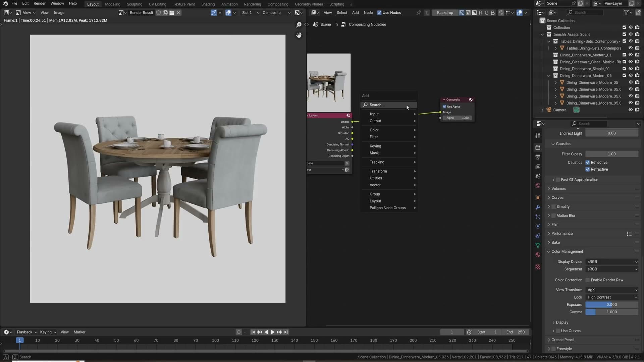Click the Blender logo menu
This screenshot has height=362, width=644.
tap(5, 3)
